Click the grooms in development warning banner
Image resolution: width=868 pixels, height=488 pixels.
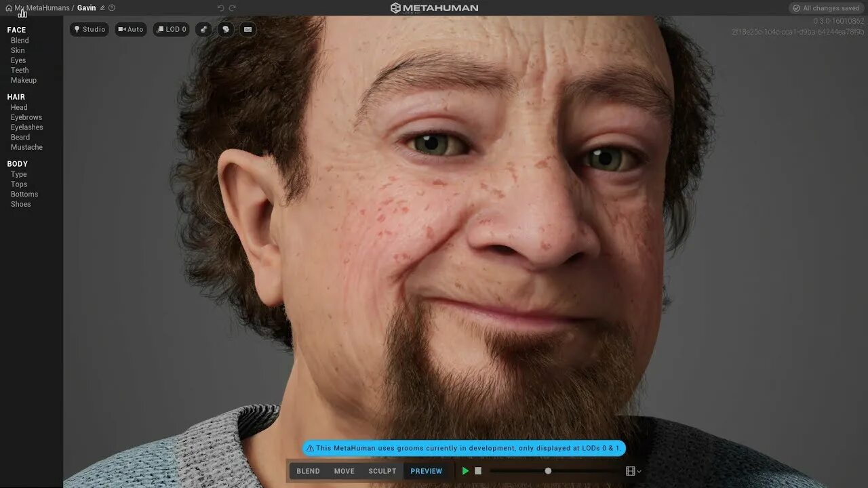tap(464, 448)
